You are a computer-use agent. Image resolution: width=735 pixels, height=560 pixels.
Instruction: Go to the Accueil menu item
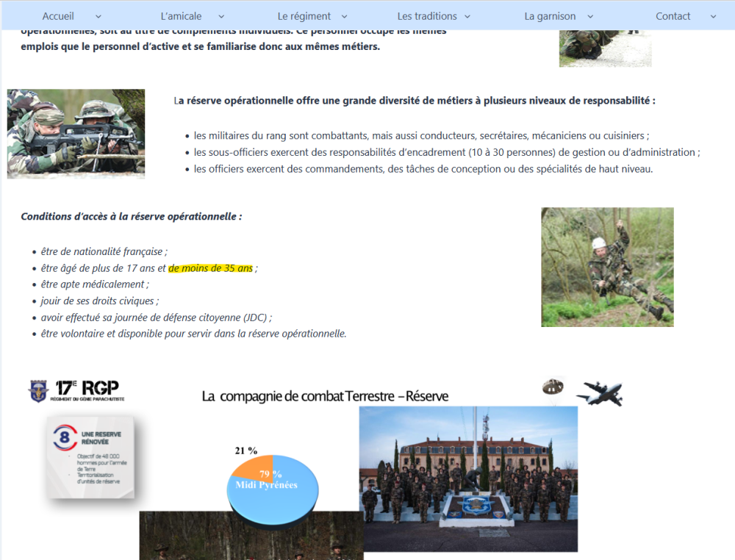58,15
